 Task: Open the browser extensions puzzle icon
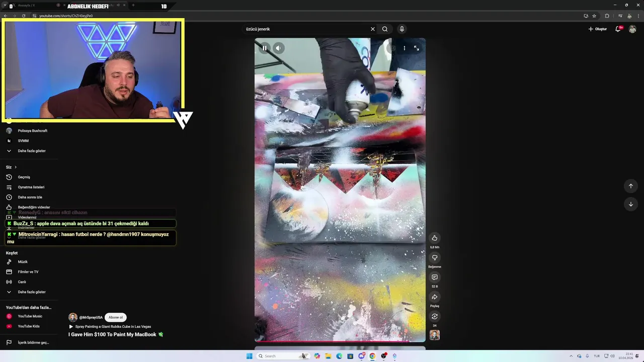[607, 16]
